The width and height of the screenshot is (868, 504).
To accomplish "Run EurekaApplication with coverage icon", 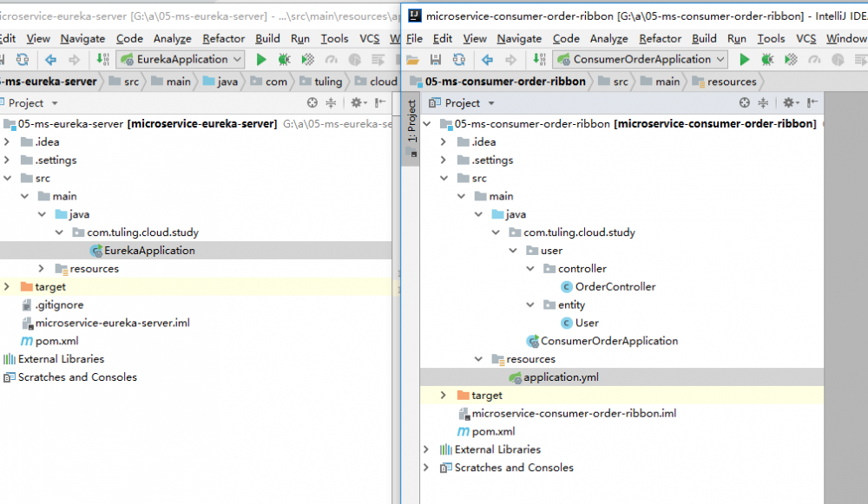I will click(308, 59).
